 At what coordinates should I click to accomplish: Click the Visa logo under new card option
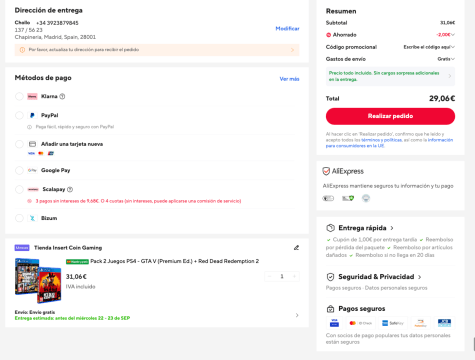point(31,153)
